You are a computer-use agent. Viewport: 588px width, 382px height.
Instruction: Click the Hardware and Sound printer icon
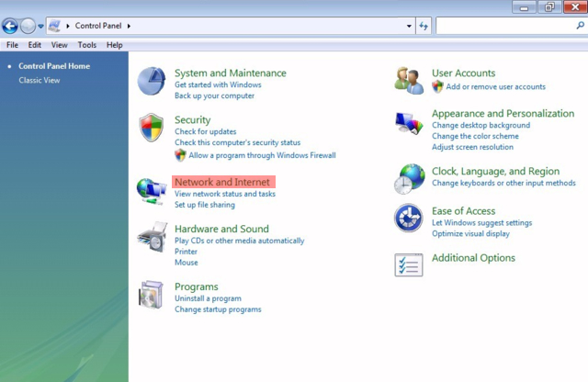153,237
